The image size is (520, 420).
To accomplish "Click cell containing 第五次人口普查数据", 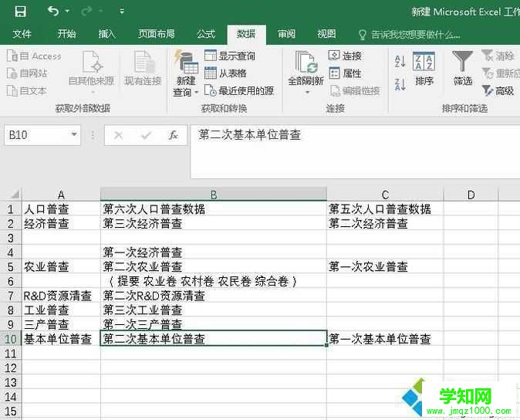I will click(x=385, y=209).
